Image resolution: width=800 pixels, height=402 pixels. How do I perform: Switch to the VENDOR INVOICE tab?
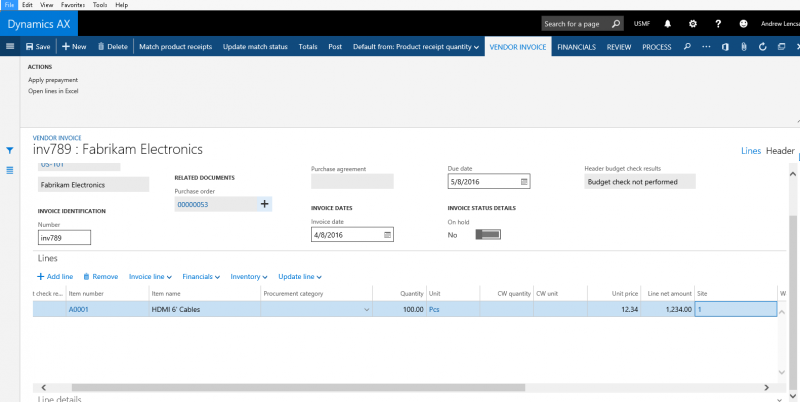[x=518, y=46]
